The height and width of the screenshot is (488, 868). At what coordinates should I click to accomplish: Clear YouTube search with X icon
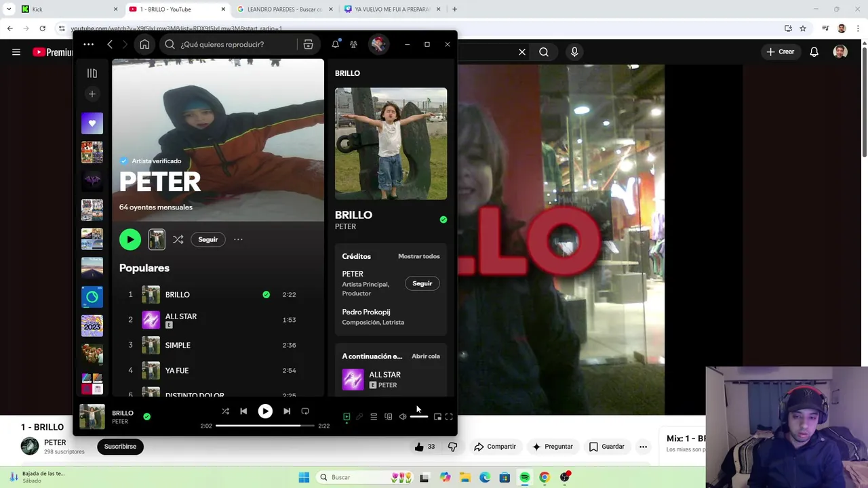522,52
